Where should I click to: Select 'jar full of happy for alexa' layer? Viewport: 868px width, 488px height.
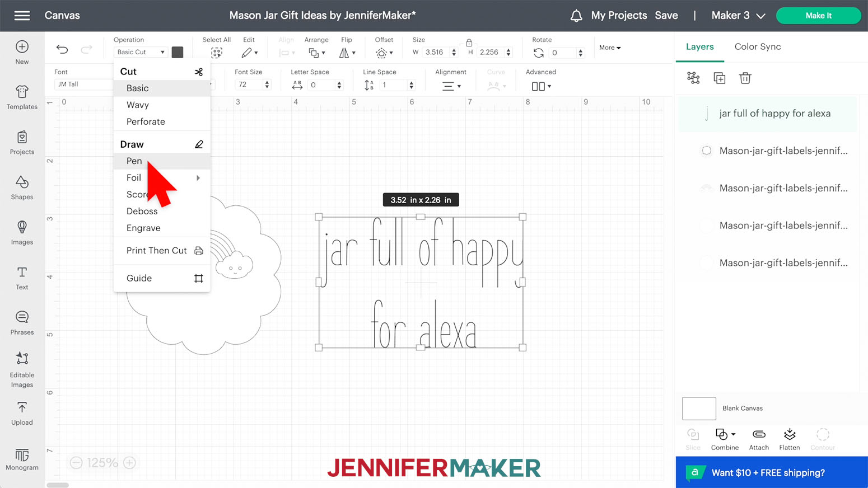point(767,114)
